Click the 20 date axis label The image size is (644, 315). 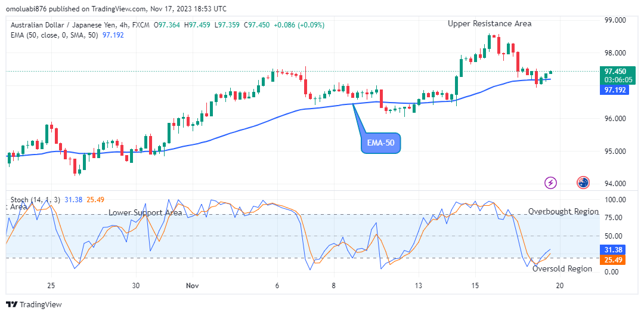pos(559,285)
